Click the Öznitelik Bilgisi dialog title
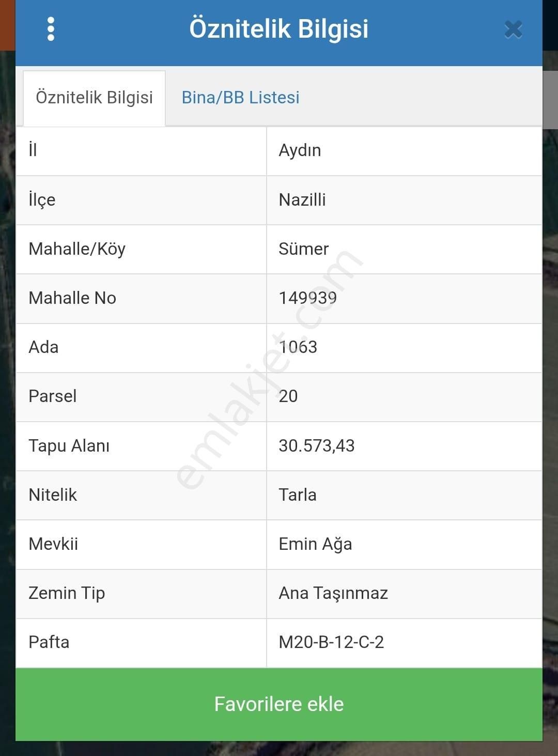 [279, 29]
